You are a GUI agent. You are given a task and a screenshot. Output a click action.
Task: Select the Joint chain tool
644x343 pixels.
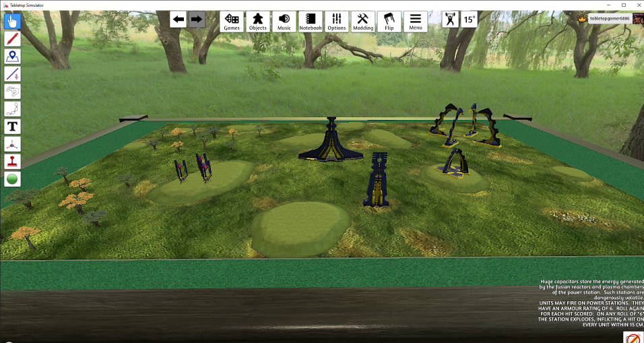[x=12, y=109]
